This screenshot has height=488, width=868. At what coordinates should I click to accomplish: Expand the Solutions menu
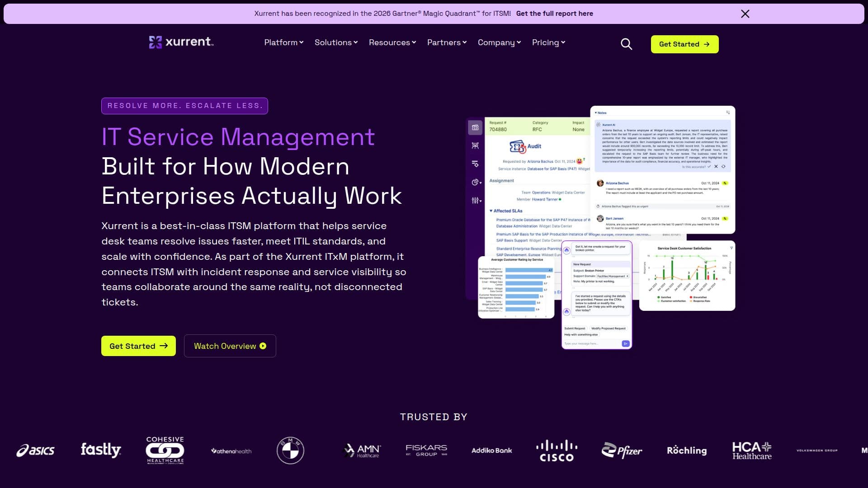point(336,42)
